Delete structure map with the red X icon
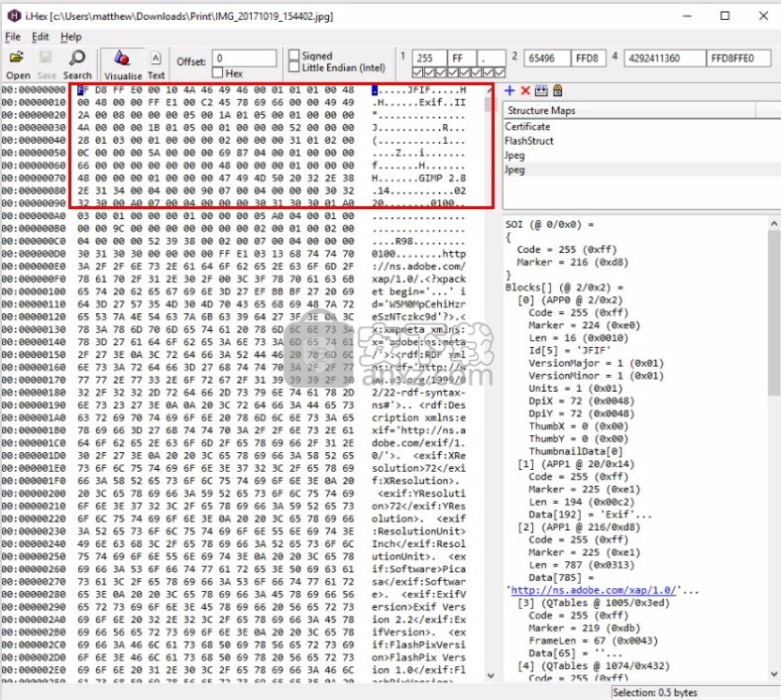781x700 pixels. pyautogui.click(x=525, y=90)
